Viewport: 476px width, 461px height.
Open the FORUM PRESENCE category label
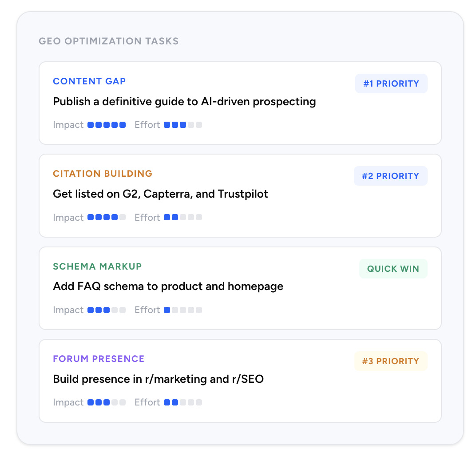[x=99, y=359]
